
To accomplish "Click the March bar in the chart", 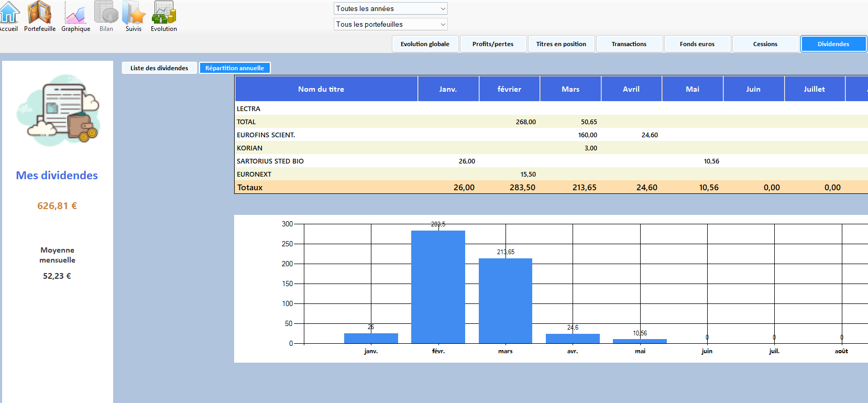I will [x=506, y=301].
